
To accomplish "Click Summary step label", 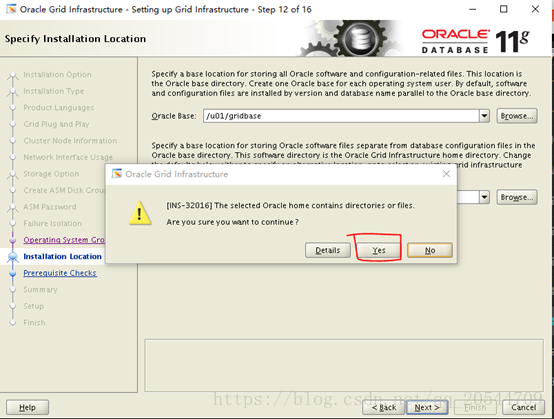I will click(x=40, y=289).
